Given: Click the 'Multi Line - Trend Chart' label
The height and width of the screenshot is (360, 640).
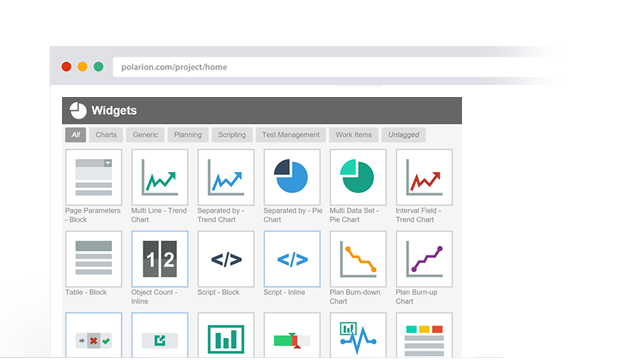Looking at the screenshot, I should click(159, 215).
